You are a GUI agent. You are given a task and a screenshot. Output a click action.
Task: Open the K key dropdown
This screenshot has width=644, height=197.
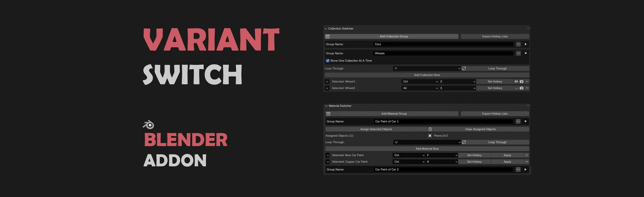(x=442, y=162)
